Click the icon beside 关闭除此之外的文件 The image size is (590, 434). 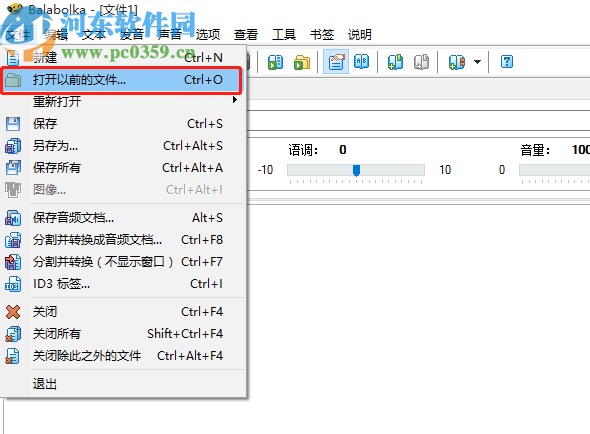[13, 356]
